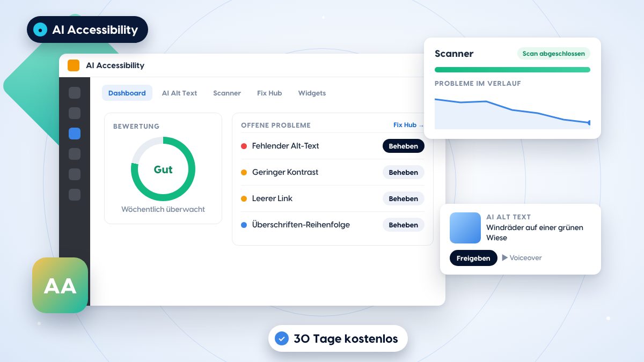
Task: Click the OFFENE PROBLEME heading
Action: click(x=276, y=125)
